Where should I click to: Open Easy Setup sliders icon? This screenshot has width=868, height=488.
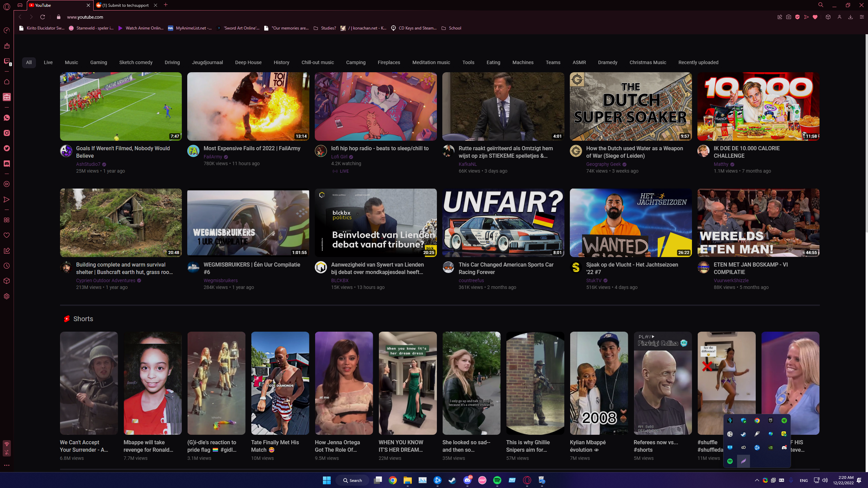tap(862, 17)
